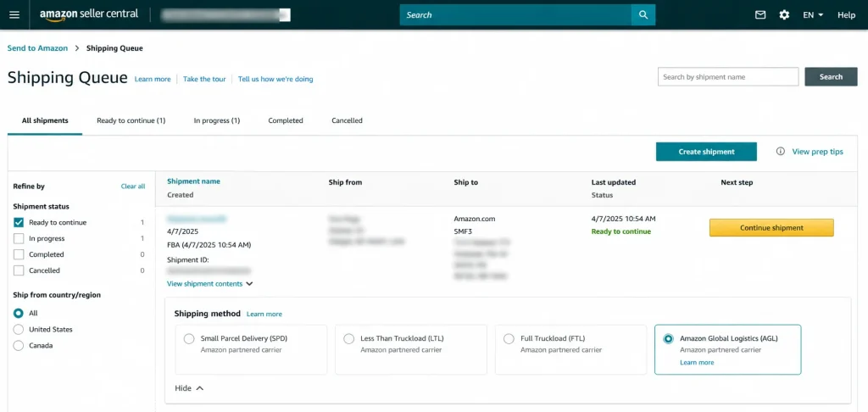Uncheck the Ready to continue filter
Screen dimensions: 868x412
pyautogui.click(x=19, y=223)
